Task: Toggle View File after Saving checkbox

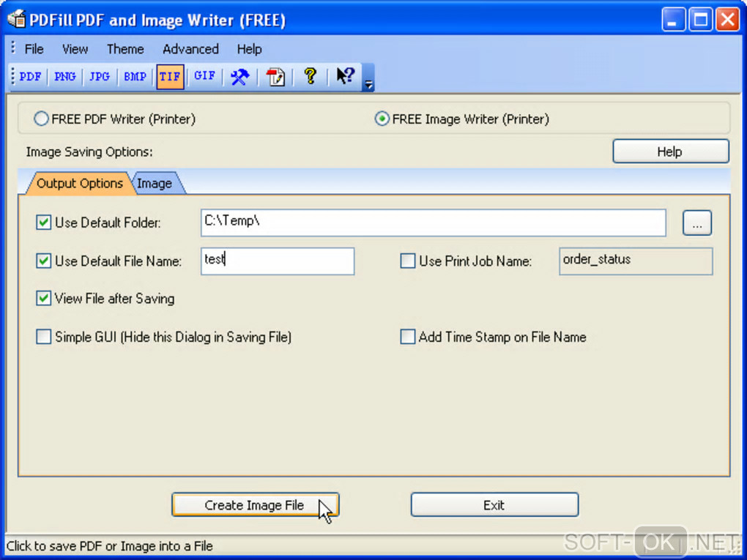Action: tap(43, 299)
